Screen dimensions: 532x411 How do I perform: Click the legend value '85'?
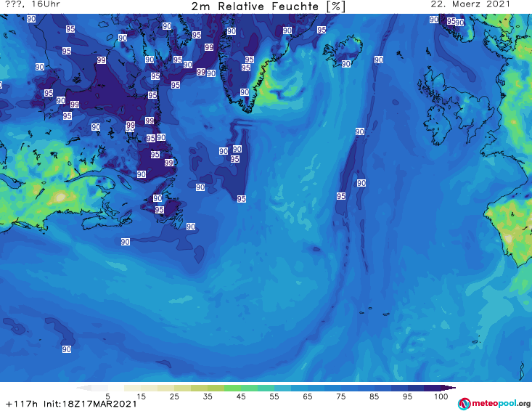pyautogui.click(x=374, y=396)
